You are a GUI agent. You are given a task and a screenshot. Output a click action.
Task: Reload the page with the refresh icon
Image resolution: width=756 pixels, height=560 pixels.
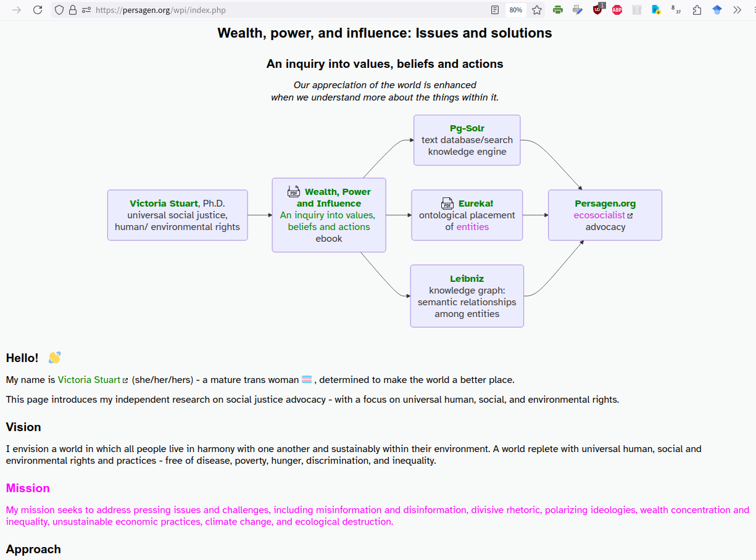pos(38,10)
